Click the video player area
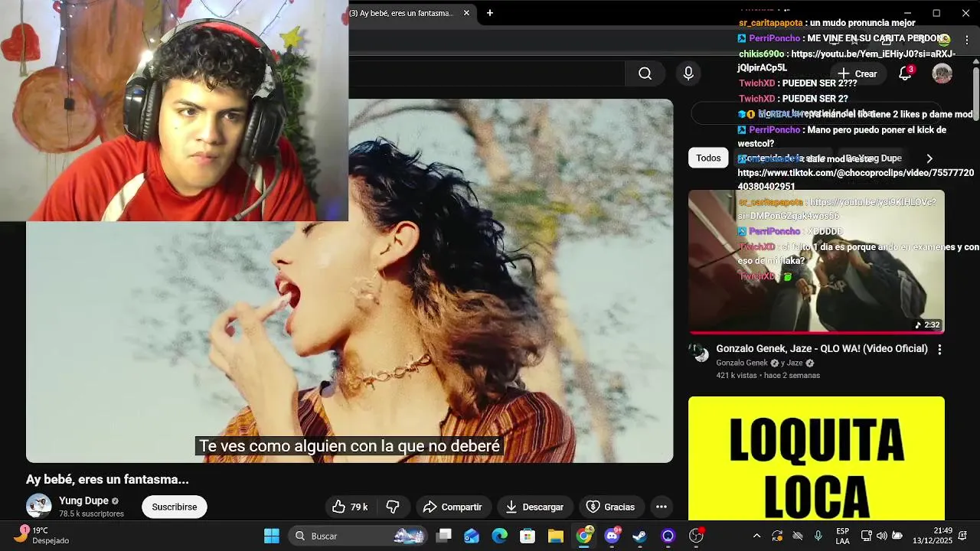This screenshot has height=551, width=980. [x=350, y=280]
